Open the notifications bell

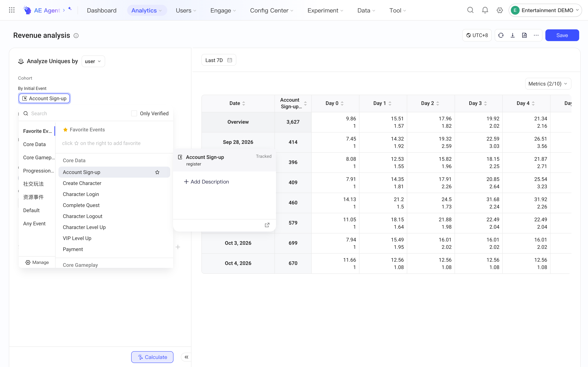(x=485, y=10)
